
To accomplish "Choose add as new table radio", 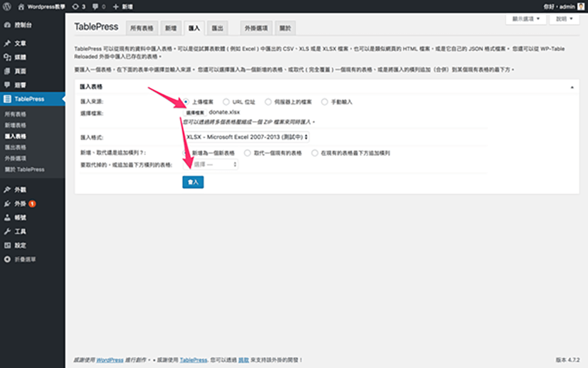I will click(x=186, y=153).
